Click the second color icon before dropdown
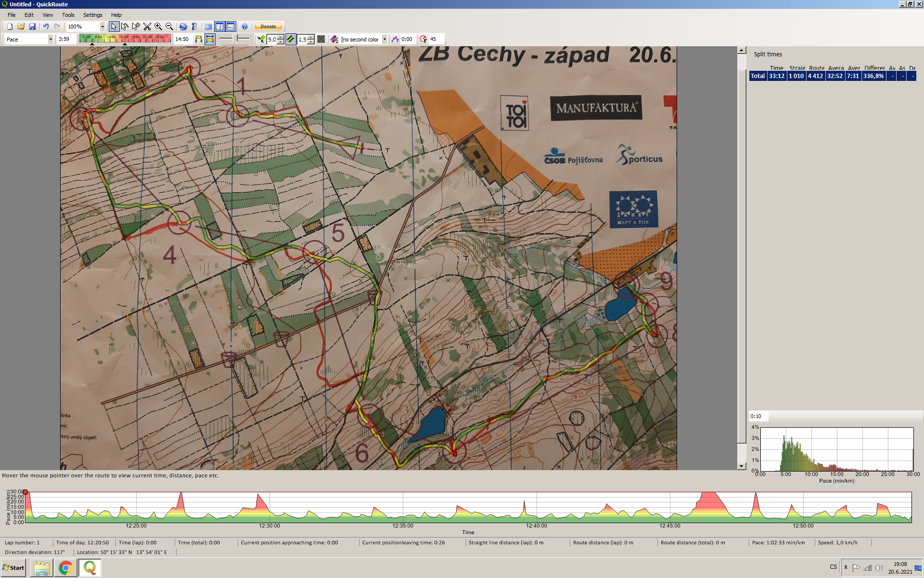The height and width of the screenshot is (578, 924). [334, 39]
